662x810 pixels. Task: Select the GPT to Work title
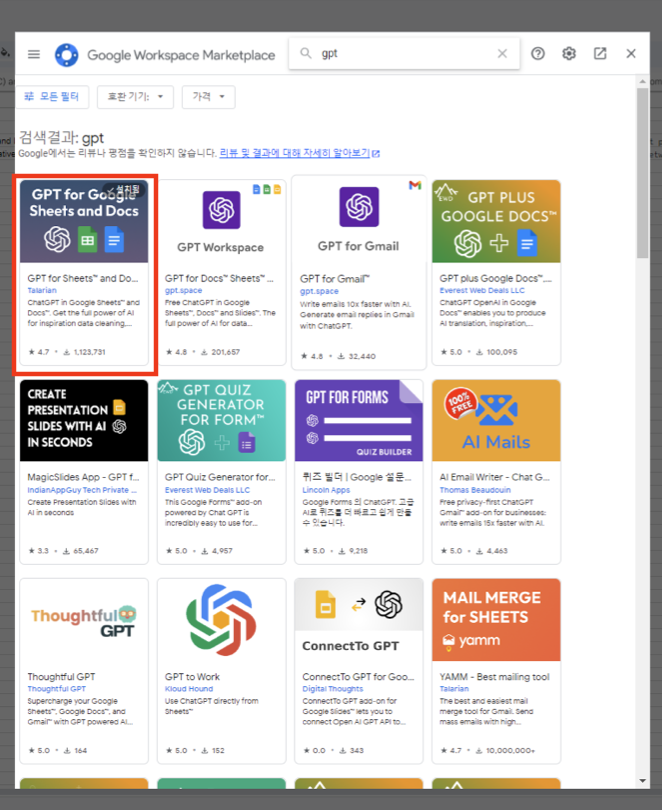192,677
